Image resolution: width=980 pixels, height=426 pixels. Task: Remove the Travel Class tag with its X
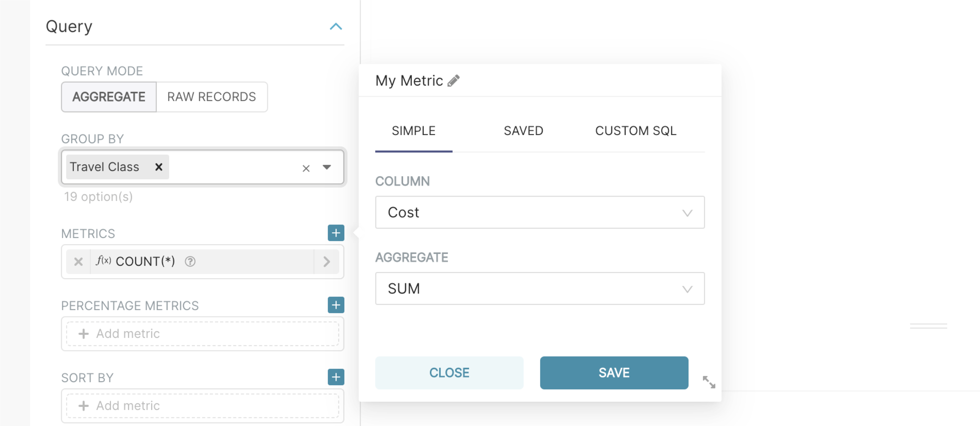click(x=159, y=167)
